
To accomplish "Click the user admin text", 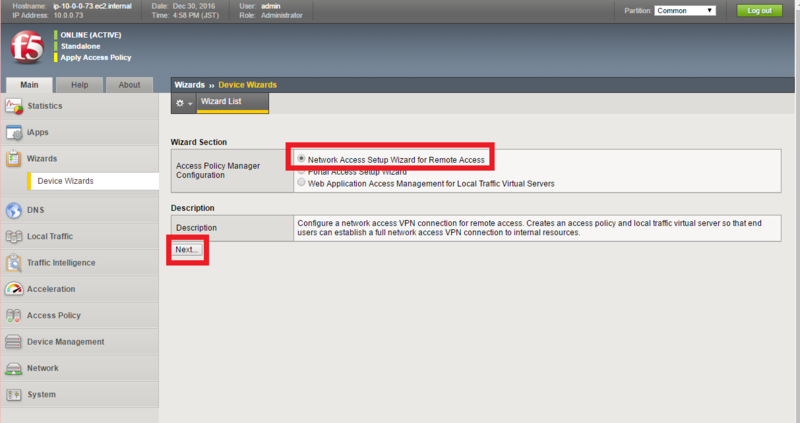I will [270, 6].
